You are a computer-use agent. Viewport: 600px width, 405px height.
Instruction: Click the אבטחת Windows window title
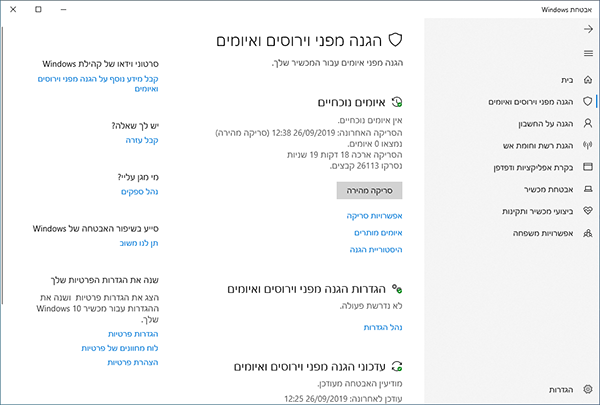coord(567,10)
